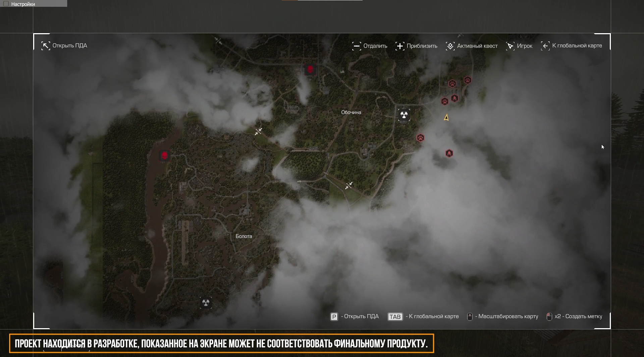The height and width of the screenshot is (357, 644).
Task: Click the TAB key hint icon
Action: (395, 317)
